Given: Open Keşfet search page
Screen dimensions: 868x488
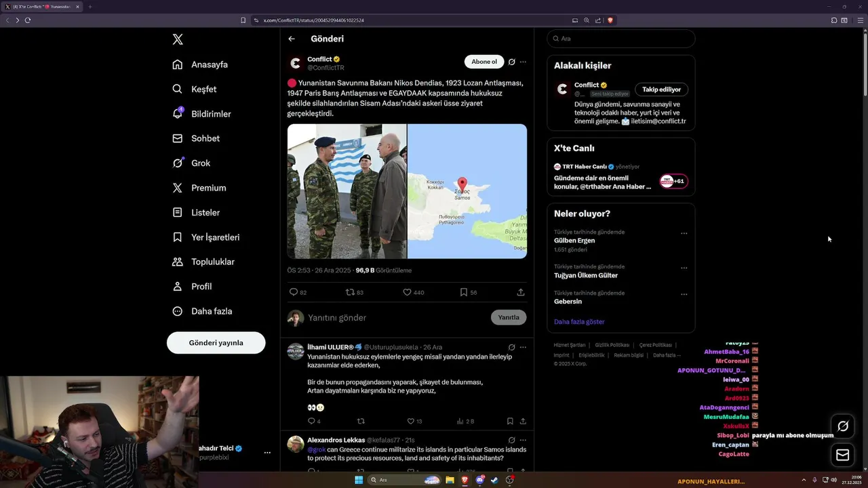Looking at the screenshot, I should click(x=195, y=89).
